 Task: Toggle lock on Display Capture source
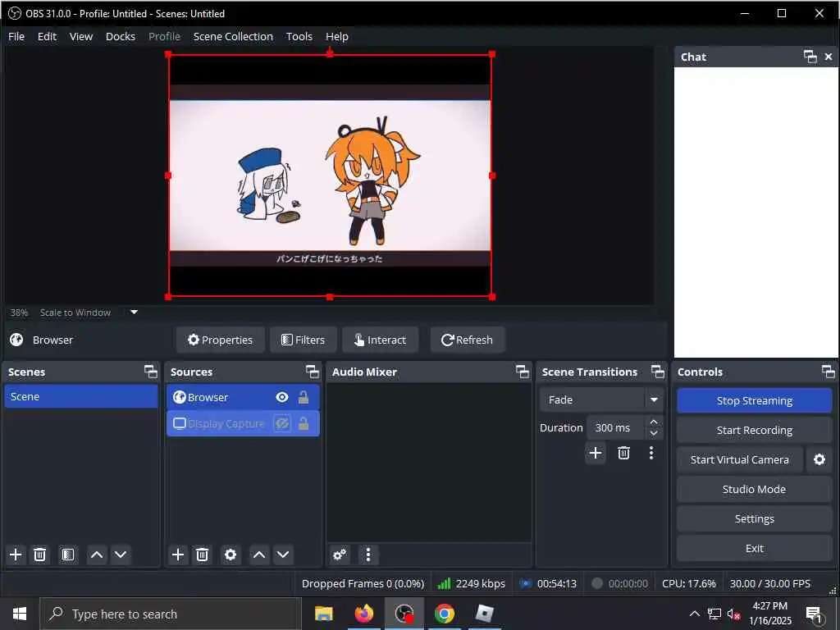click(x=304, y=424)
